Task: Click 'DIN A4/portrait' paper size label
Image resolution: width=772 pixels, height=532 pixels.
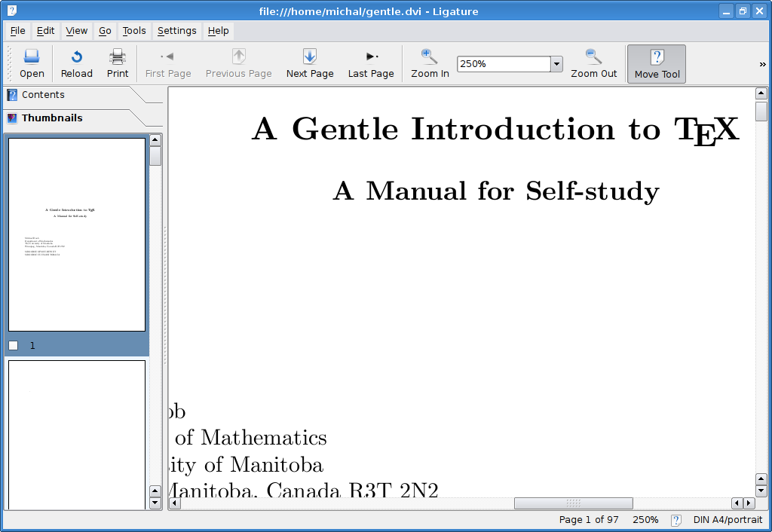Action: (x=728, y=520)
